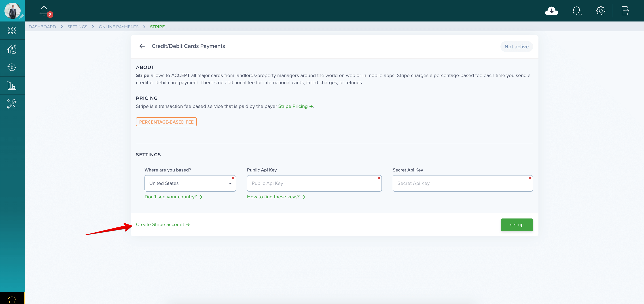Viewport: 644px width, 304px height.
Task: Click the PRICING heading
Action: click(147, 98)
